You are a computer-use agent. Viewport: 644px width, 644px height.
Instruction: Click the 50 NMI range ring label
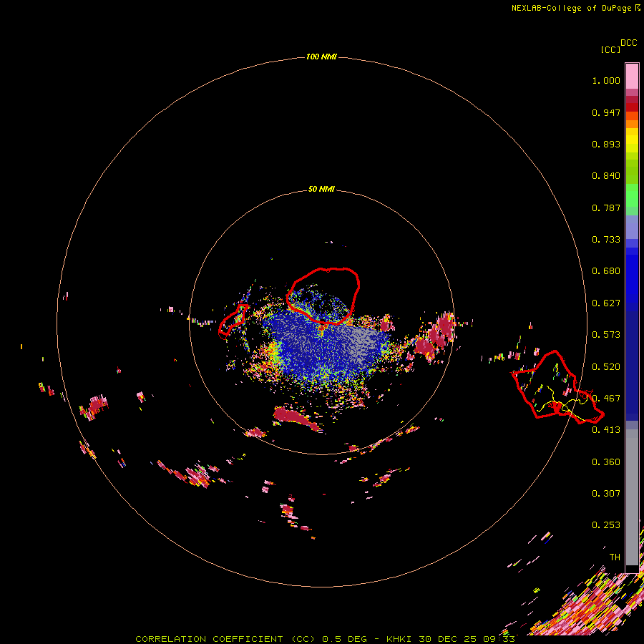click(x=321, y=189)
